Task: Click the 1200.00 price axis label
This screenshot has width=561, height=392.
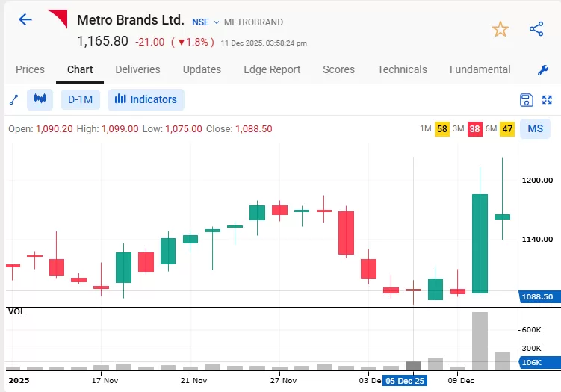Action: point(537,180)
